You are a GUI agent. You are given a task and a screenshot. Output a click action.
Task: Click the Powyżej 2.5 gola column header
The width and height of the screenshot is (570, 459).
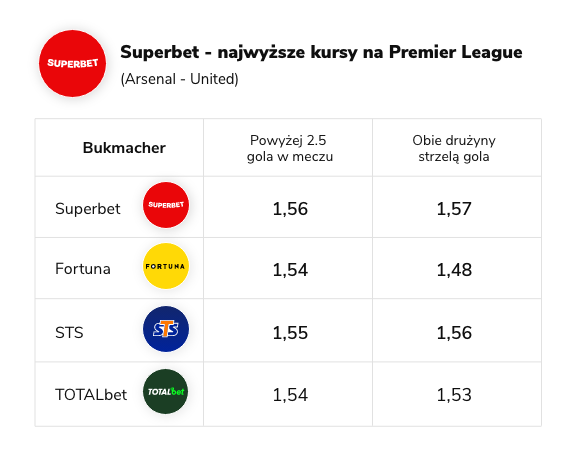(x=290, y=148)
